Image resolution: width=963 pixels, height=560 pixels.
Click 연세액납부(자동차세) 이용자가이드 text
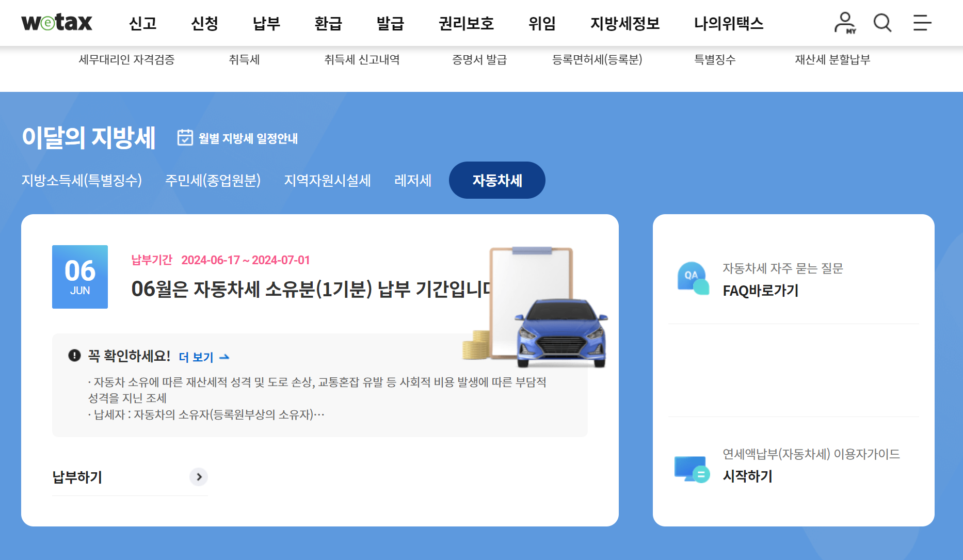click(811, 454)
